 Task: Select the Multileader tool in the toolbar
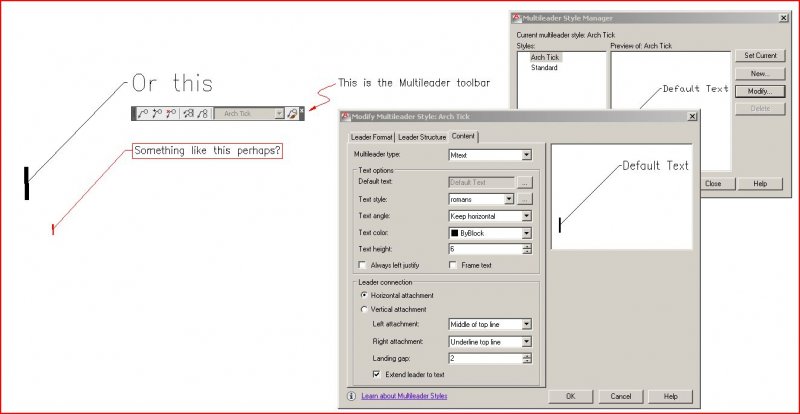(143, 113)
